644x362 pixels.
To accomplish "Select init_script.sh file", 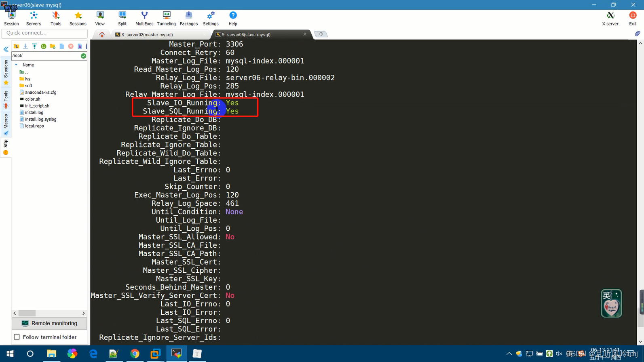I will click(x=34, y=106).
